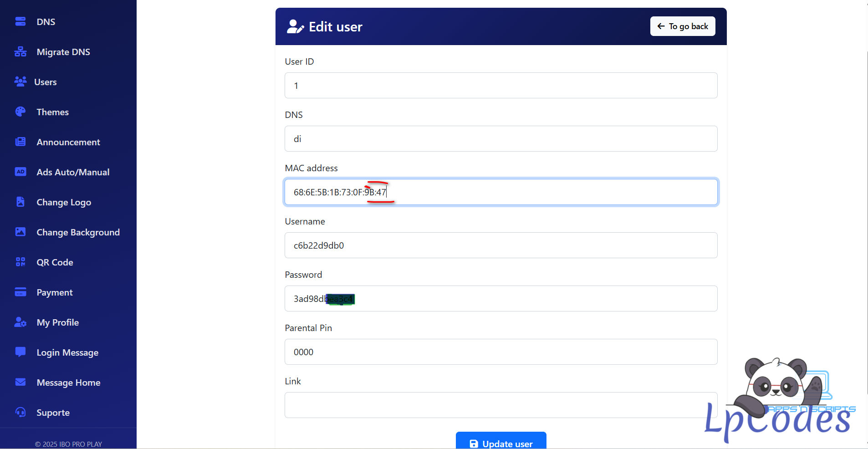This screenshot has height=449, width=868.
Task: Click the Migrate DNS network icon
Action: point(20,51)
